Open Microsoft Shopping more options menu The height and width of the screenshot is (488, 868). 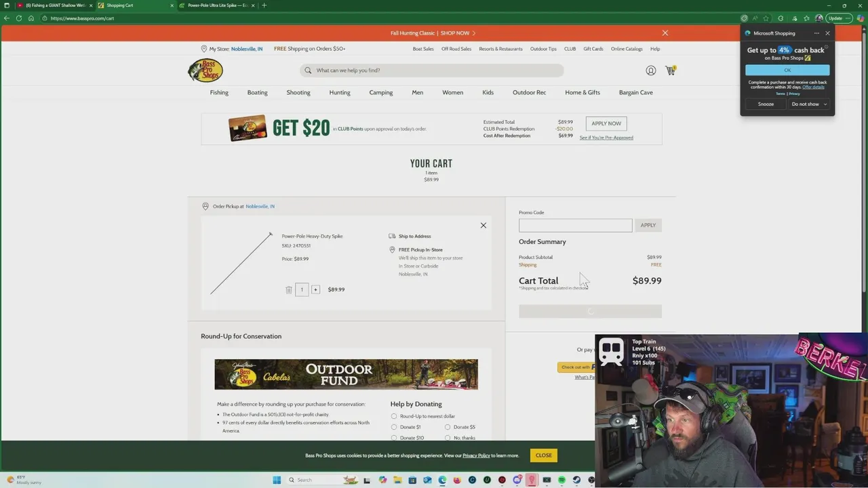[816, 33]
